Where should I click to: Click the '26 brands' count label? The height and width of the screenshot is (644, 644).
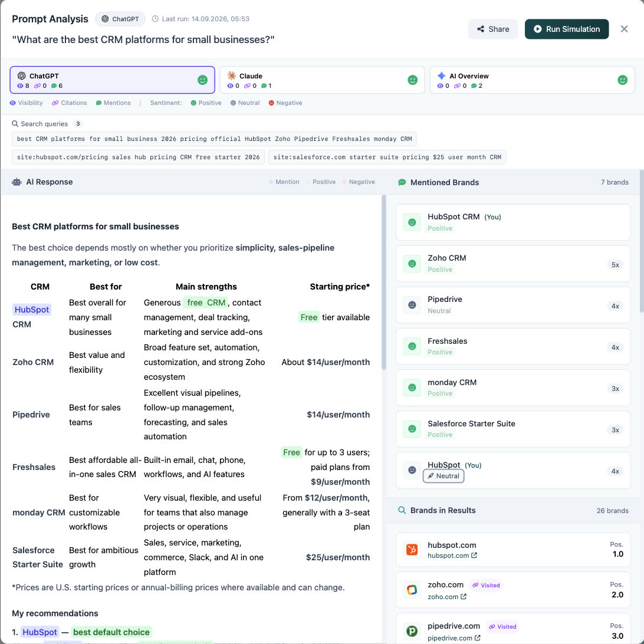[612, 511]
